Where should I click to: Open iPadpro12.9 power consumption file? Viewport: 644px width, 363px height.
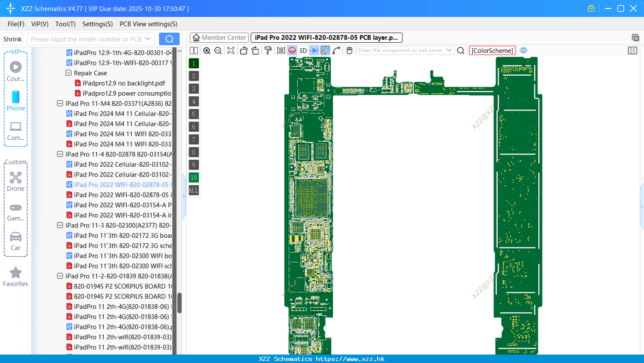(123, 93)
